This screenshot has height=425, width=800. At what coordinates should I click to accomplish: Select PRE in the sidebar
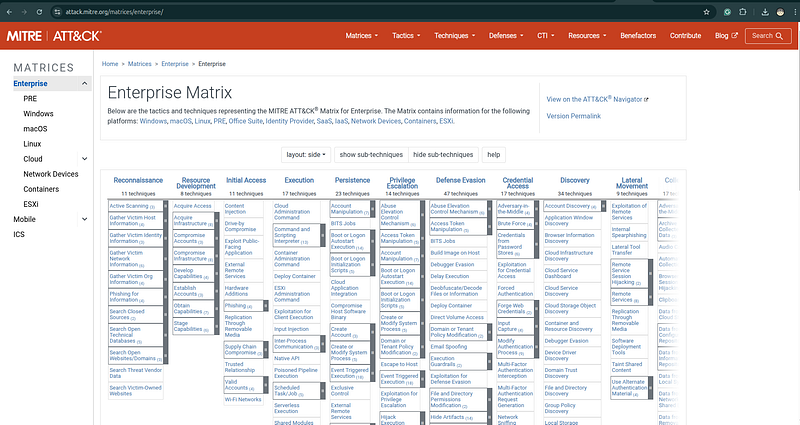pos(30,98)
